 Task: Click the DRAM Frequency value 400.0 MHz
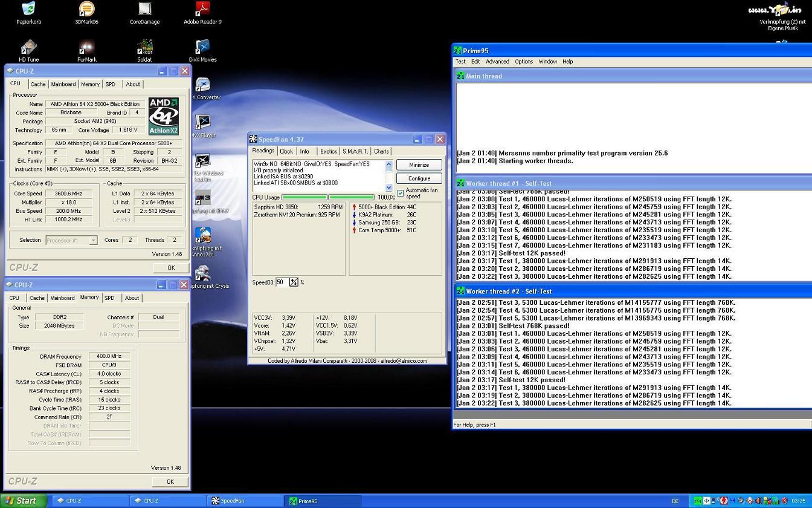(109, 357)
